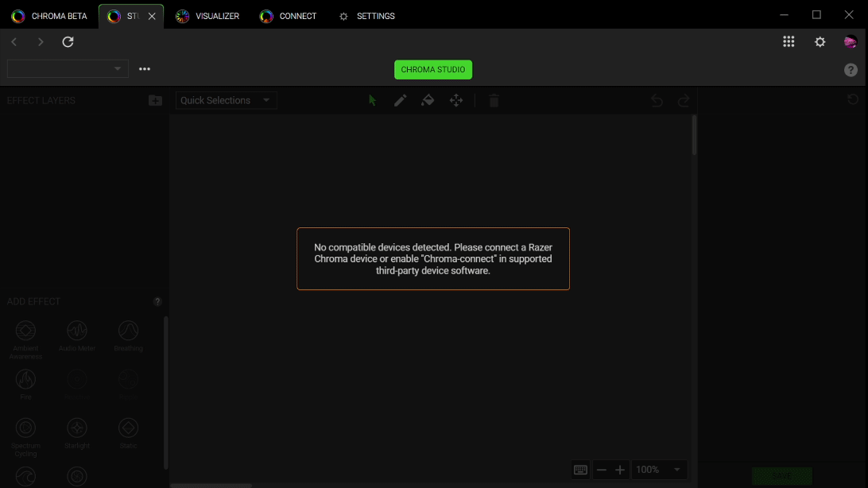Image resolution: width=868 pixels, height=488 pixels.
Task: Add the Static effect
Action: (x=129, y=428)
